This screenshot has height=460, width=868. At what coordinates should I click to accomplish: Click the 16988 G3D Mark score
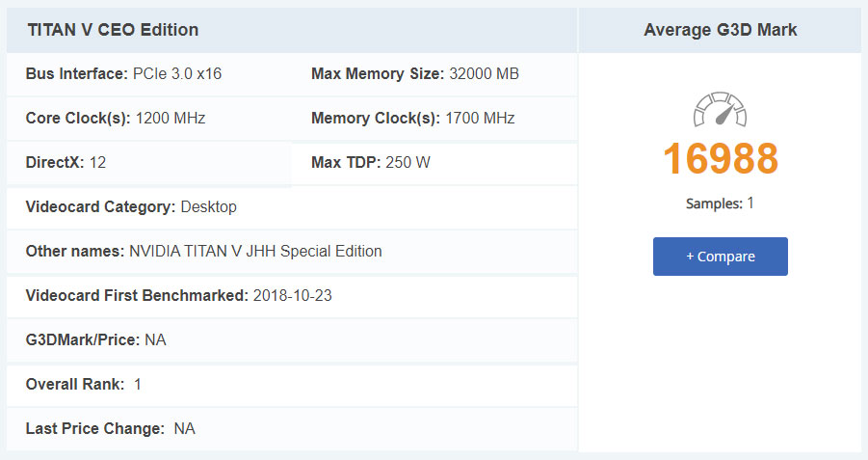point(720,159)
